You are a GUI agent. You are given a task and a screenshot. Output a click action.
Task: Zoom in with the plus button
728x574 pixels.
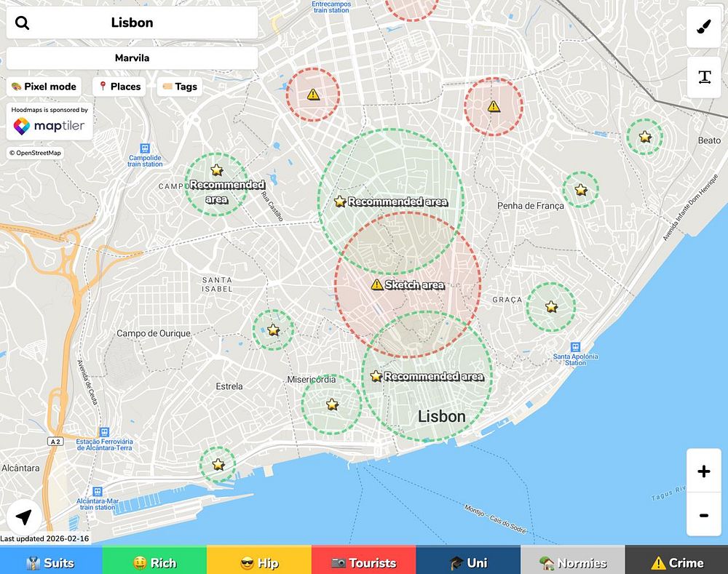pos(704,471)
